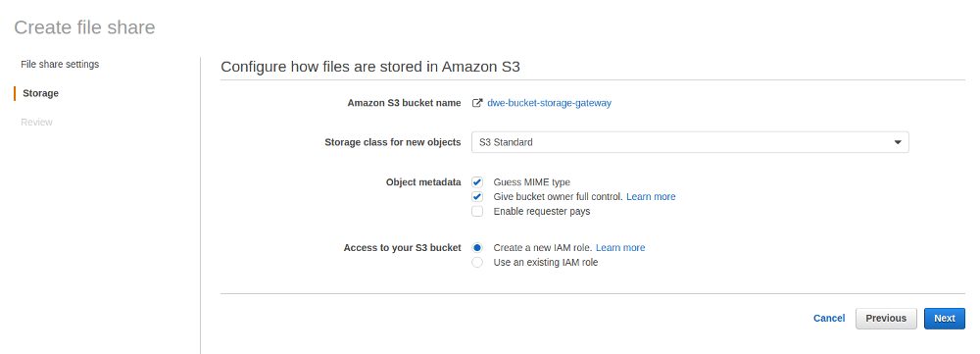Click the Storage class for new objects label

(x=393, y=142)
